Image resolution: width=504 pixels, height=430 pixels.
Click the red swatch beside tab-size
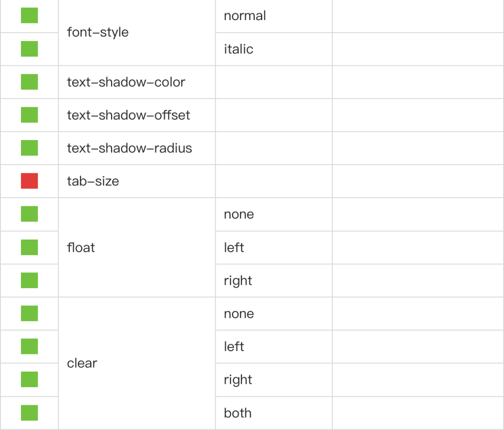coord(29,181)
